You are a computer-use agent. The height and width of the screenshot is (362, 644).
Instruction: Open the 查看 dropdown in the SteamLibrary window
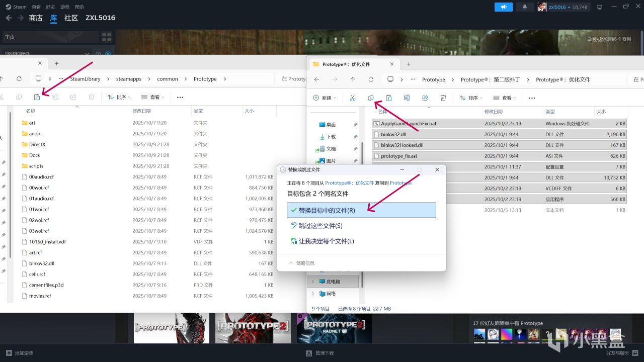tap(153, 97)
